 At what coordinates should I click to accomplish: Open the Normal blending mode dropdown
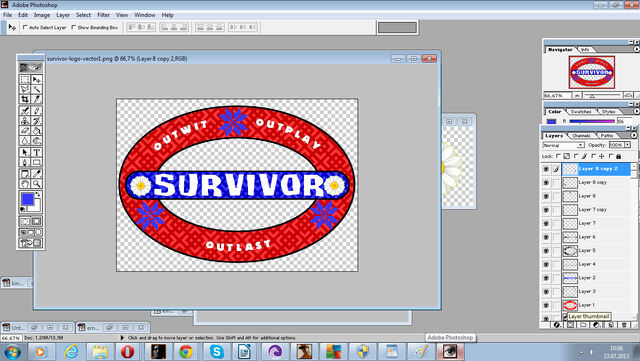coord(563,145)
